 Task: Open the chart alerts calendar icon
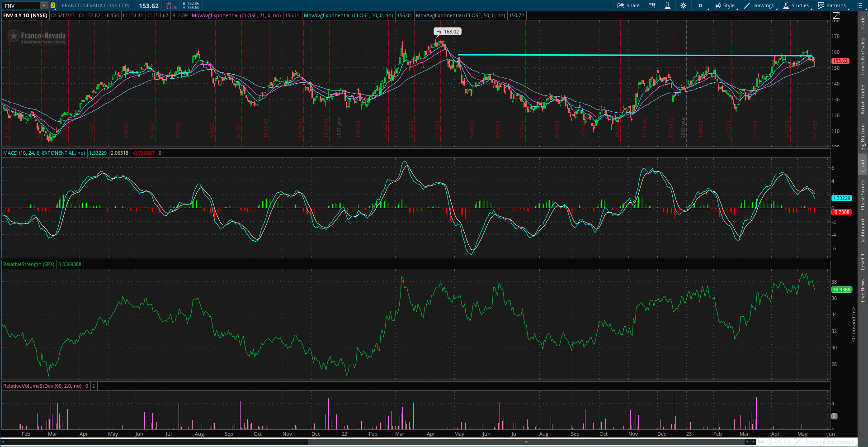(x=652, y=5)
